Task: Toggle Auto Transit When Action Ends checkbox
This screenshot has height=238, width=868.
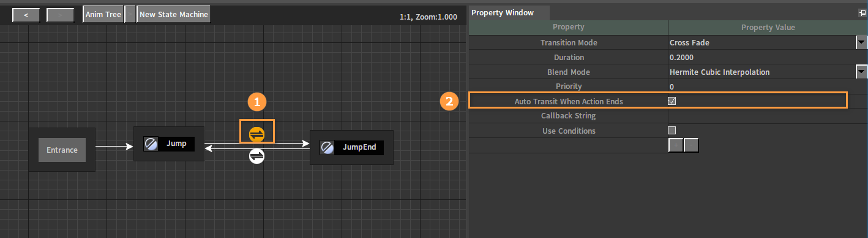Action: click(x=672, y=101)
